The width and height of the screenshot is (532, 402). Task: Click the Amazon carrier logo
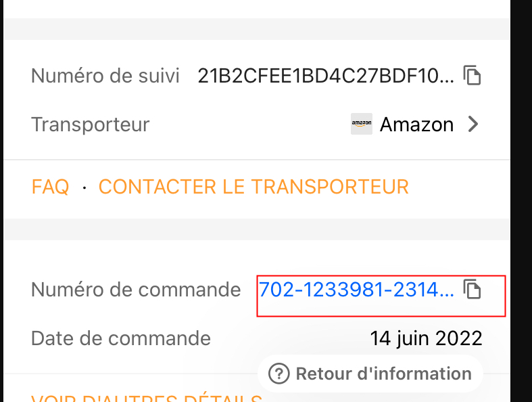click(x=362, y=125)
